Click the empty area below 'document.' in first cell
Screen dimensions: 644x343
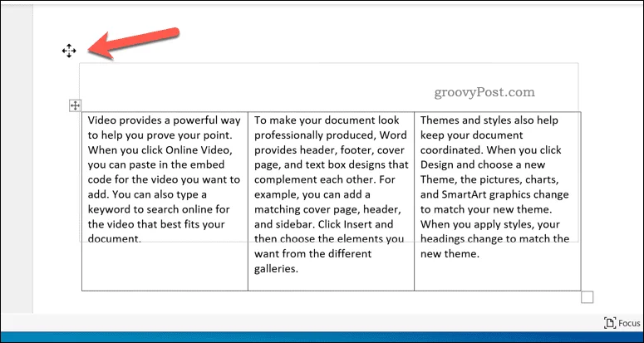165,267
